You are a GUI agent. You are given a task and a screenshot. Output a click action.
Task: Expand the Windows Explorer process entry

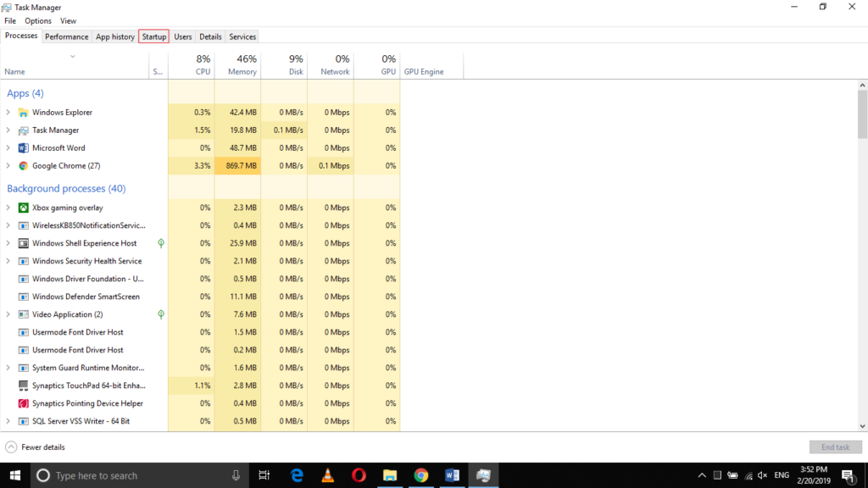tap(8, 113)
